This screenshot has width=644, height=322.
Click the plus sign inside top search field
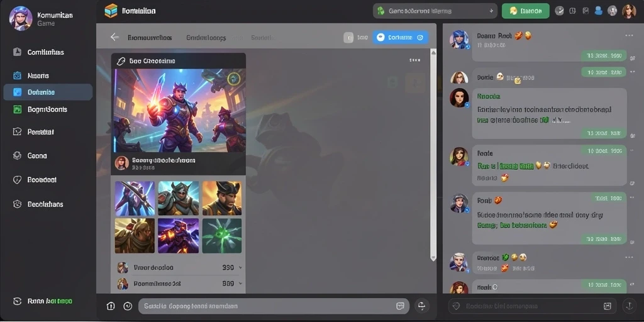(x=491, y=11)
